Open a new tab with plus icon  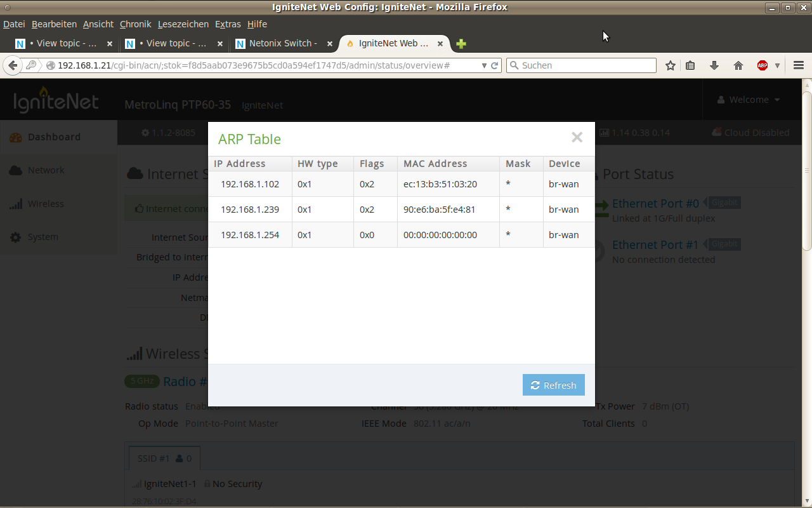[x=461, y=44]
